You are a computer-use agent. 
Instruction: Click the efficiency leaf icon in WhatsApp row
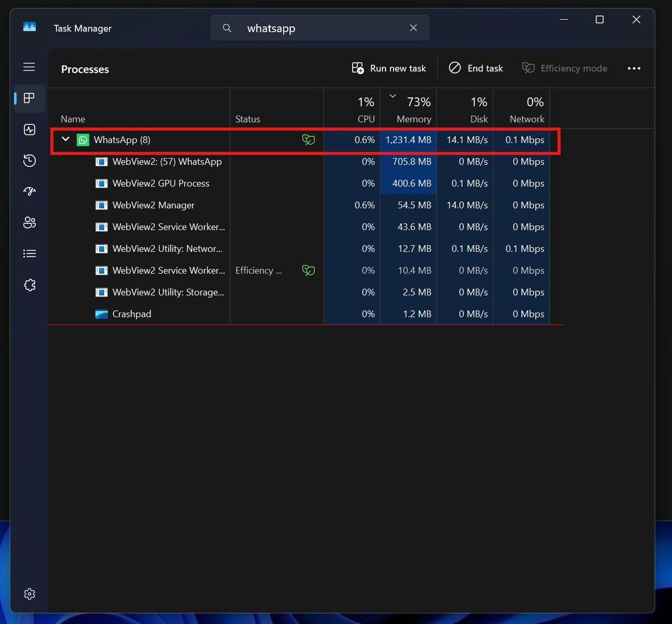pyautogui.click(x=308, y=140)
